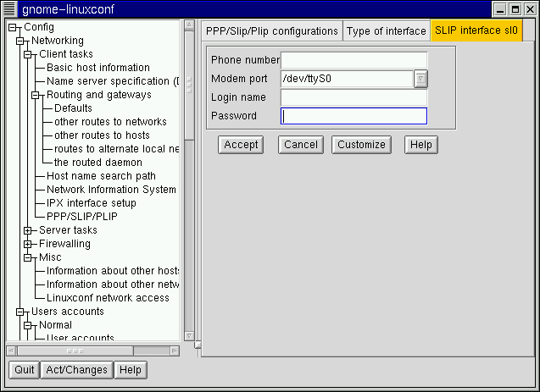Expand the Server tasks branch

28,230
